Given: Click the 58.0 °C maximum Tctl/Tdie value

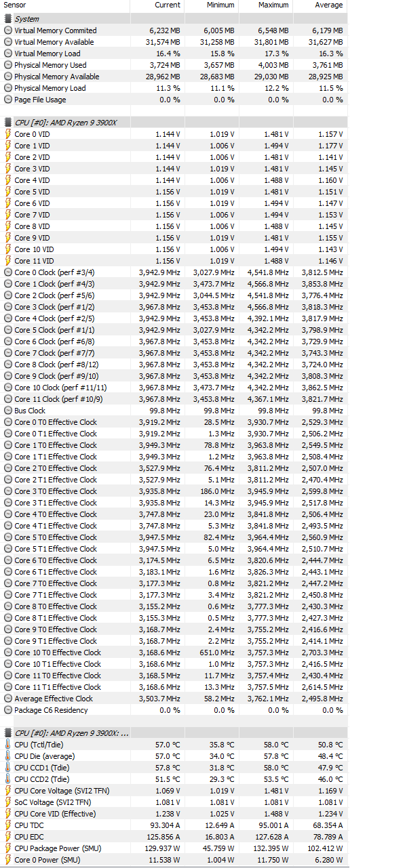Looking at the screenshot, I should point(276,745).
